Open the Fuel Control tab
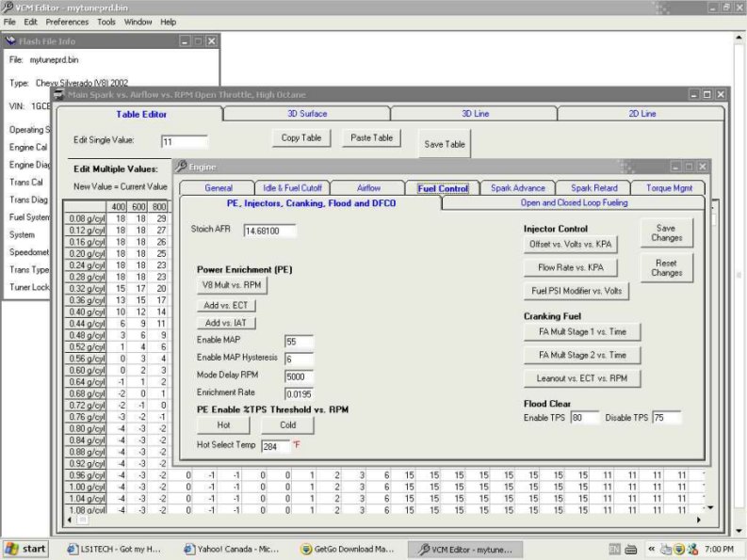 click(x=442, y=188)
